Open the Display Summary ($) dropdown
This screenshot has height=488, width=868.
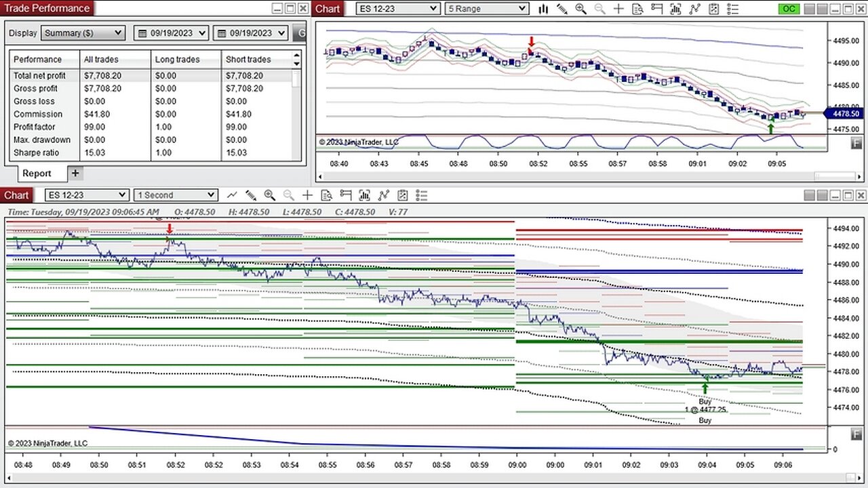pyautogui.click(x=83, y=33)
